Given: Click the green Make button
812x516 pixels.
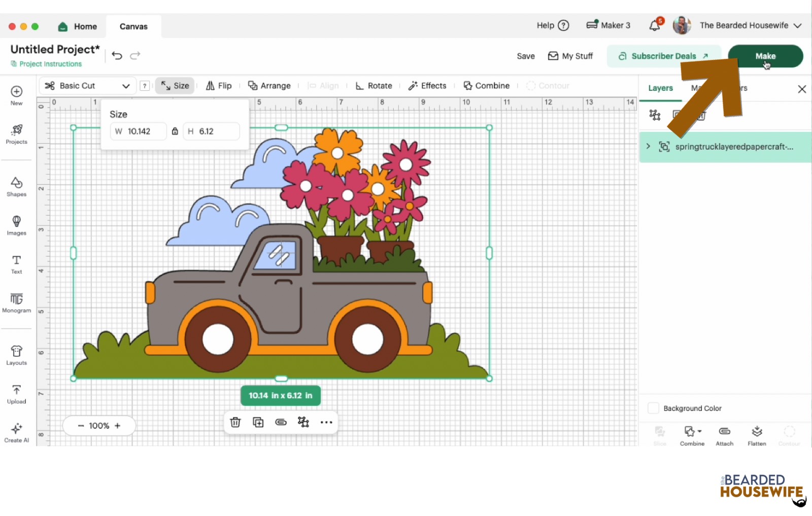Looking at the screenshot, I should click(765, 56).
